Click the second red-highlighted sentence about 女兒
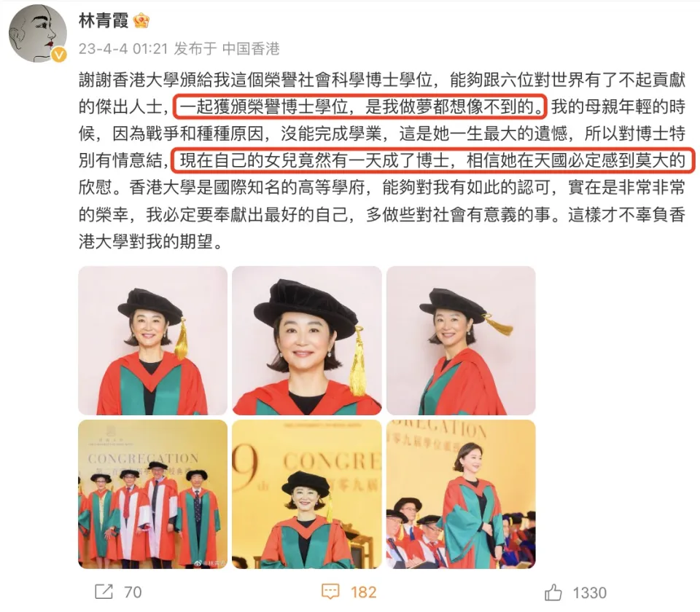 point(432,160)
